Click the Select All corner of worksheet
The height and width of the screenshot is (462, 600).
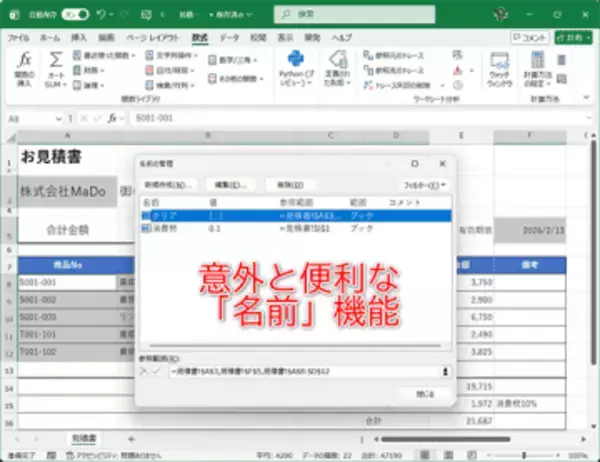tap(11, 137)
